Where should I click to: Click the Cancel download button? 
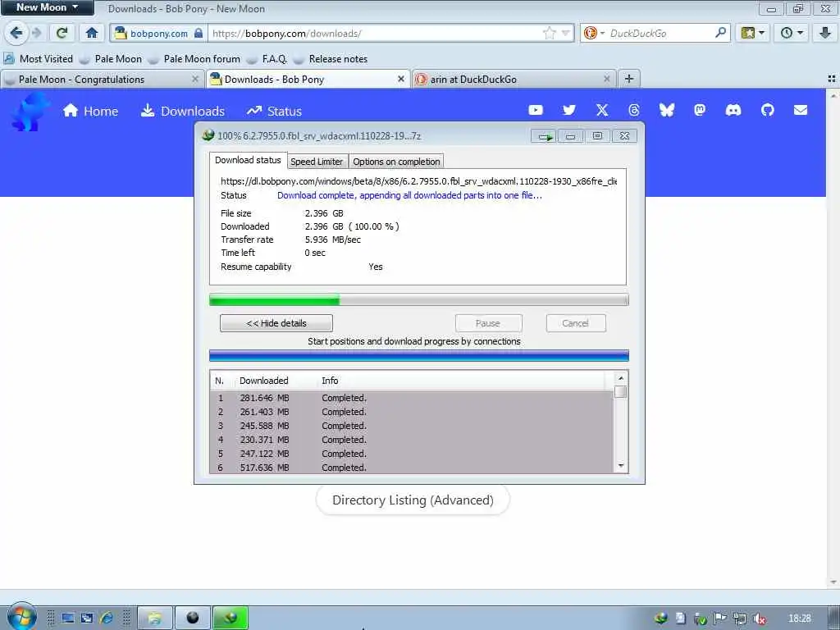[575, 323]
